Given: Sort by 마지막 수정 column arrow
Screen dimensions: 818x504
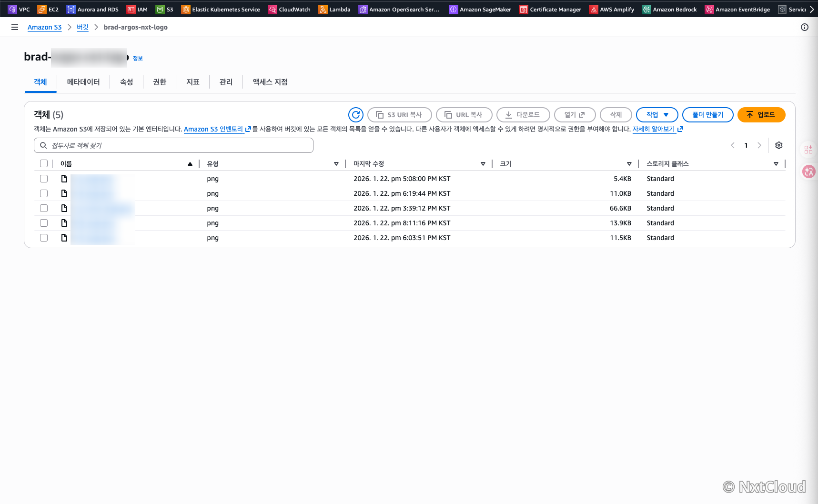Looking at the screenshot, I should pos(483,164).
